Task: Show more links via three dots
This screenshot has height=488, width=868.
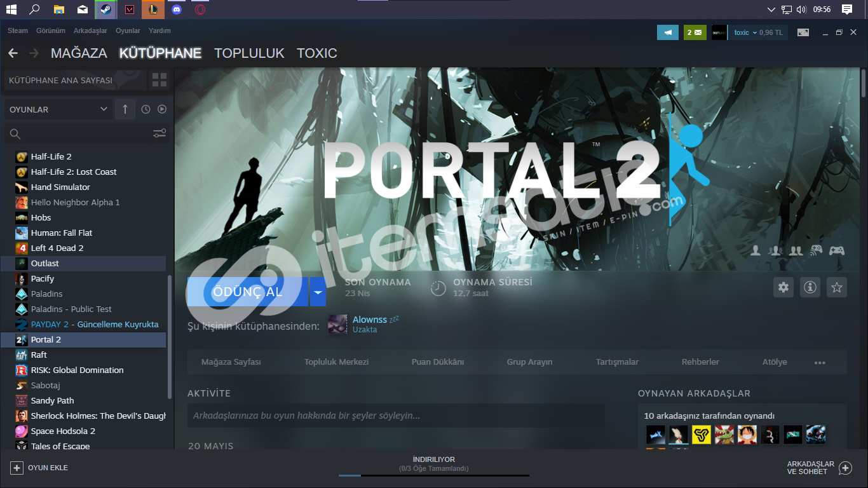Action: [x=820, y=363]
